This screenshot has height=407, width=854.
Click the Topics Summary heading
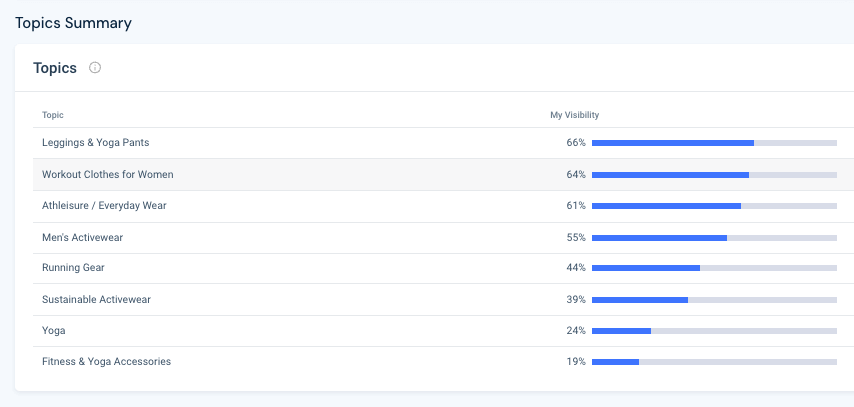point(73,23)
